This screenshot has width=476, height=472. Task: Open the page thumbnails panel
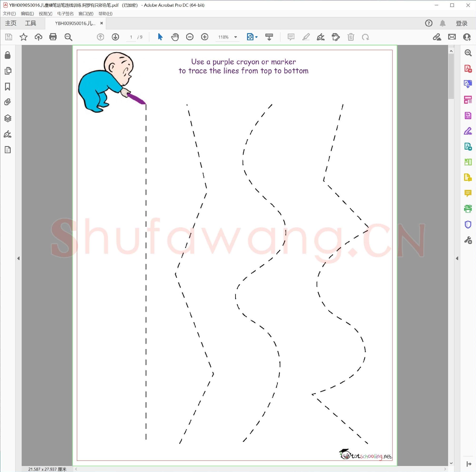pos(8,71)
